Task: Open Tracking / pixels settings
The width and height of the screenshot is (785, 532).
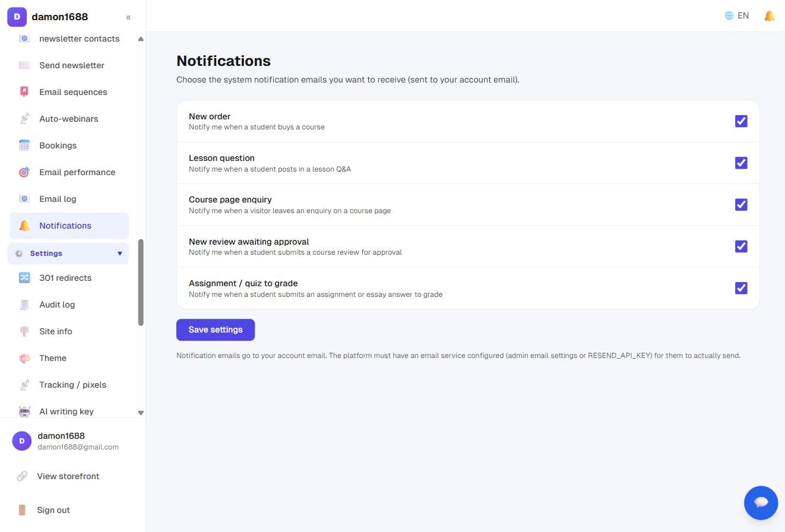Action: coord(69,385)
